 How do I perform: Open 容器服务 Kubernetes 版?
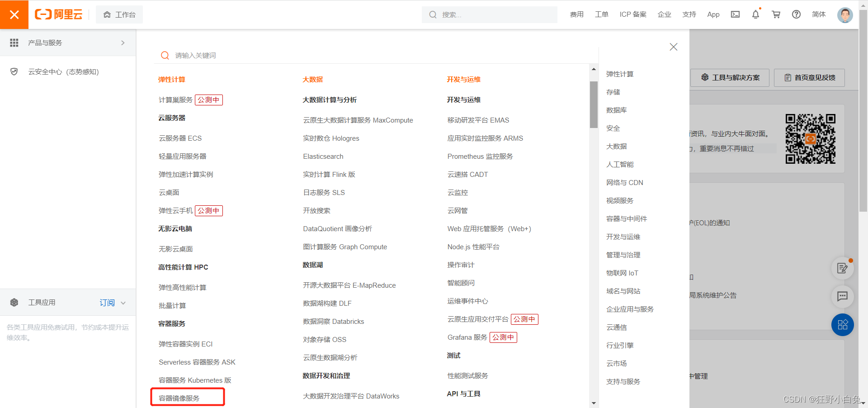[x=195, y=380]
